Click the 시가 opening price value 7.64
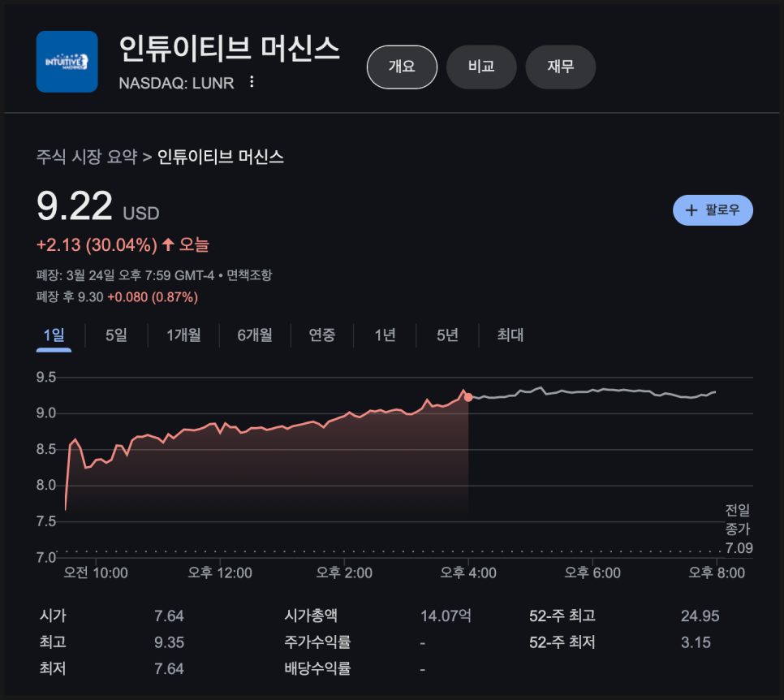The height and width of the screenshot is (700, 784). [169, 616]
